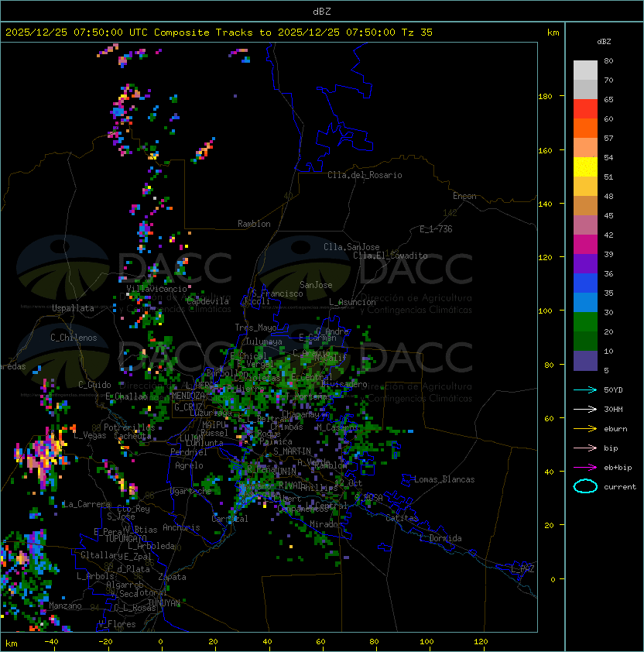Click the magenta eb+bip arrow in legend
The height and width of the screenshot is (652, 644).
[585, 468]
